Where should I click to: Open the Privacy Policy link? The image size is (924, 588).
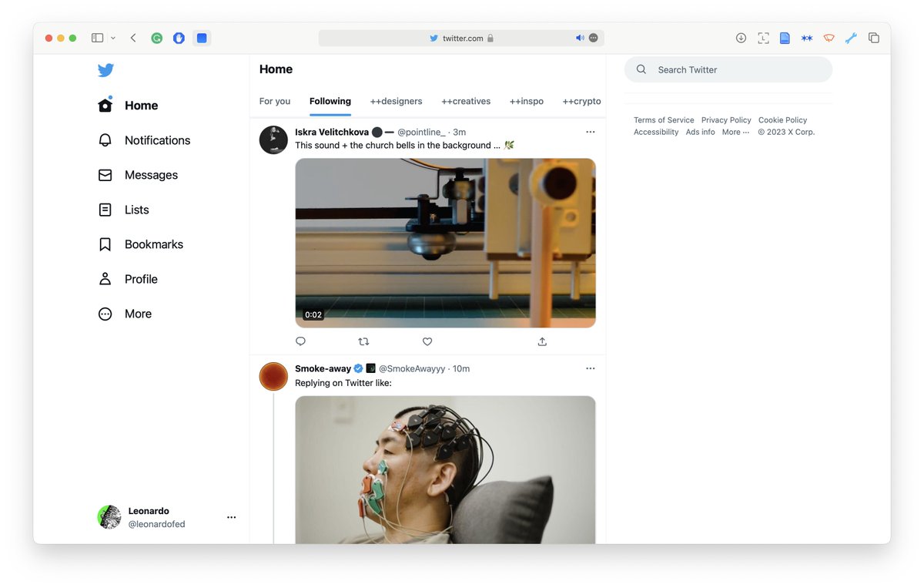point(725,119)
